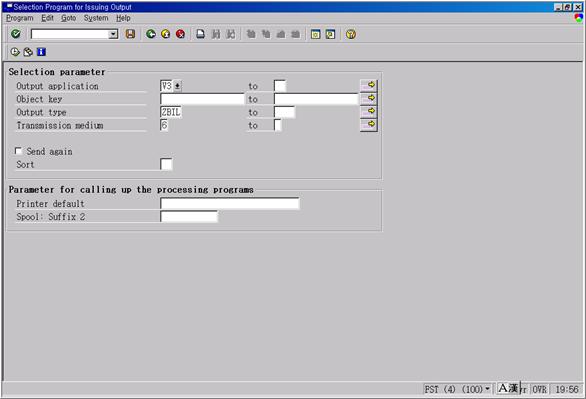
Task: Click the red Cancel icon
Action: pos(181,34)
